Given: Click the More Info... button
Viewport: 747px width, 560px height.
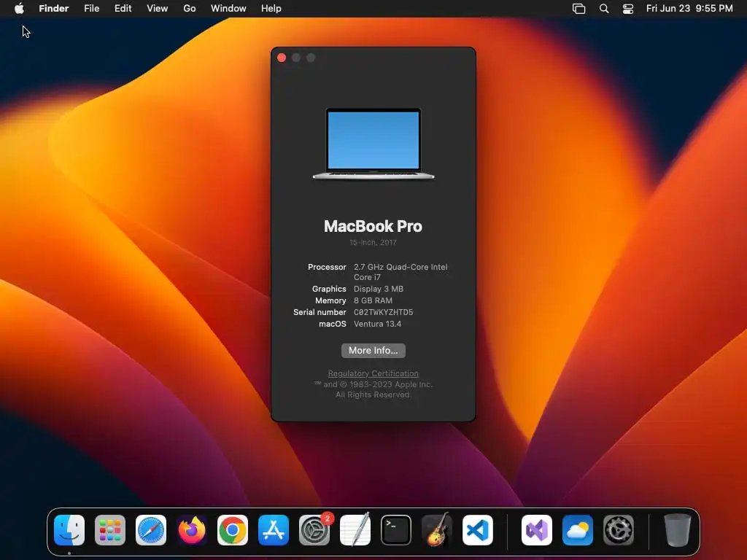Looking at the screenshot, I should (x=373, y=351).
